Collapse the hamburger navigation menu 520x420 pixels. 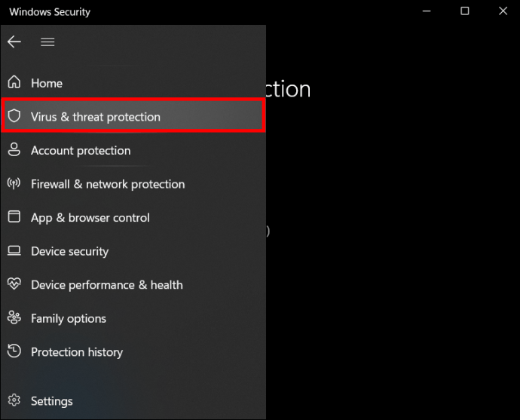pos(47,42)
